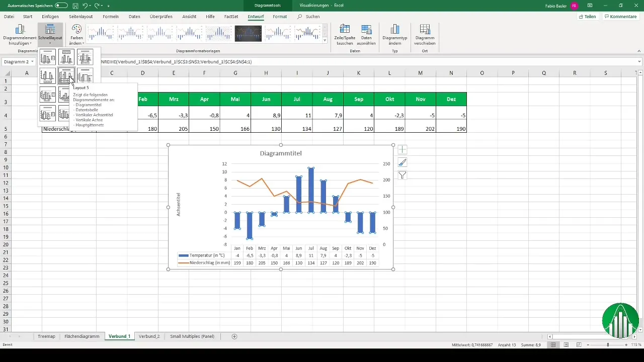Select Layout 4 in Schnelllayout gallery
This screenshot has height=362, width=644.
tap(48, 75)
